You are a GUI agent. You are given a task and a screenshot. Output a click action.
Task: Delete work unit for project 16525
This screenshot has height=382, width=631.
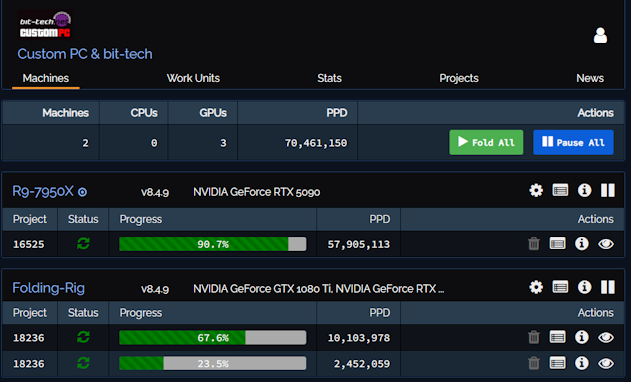(534, 244)
